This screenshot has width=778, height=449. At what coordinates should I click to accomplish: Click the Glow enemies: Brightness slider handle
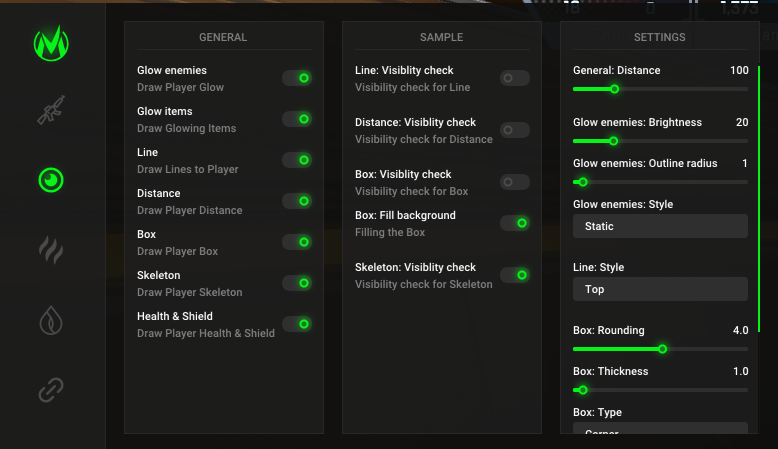pyautogui.click(x=614, y=141)
